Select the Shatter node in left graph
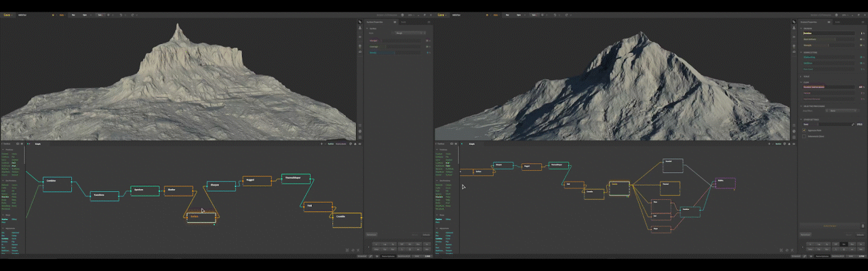 coord(178,191)
